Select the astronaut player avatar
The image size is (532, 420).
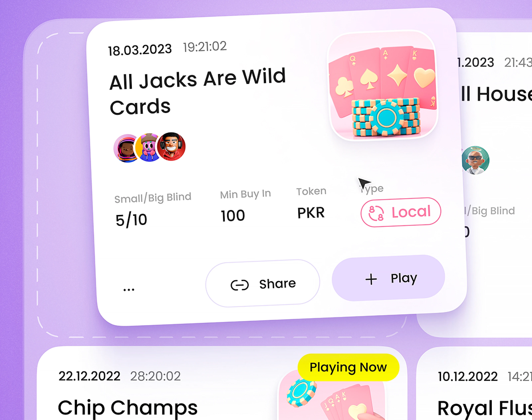(x=126, y=148)
